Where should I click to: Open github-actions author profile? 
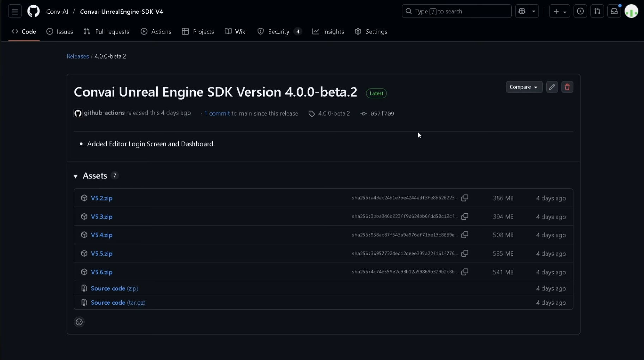(104, 113)
